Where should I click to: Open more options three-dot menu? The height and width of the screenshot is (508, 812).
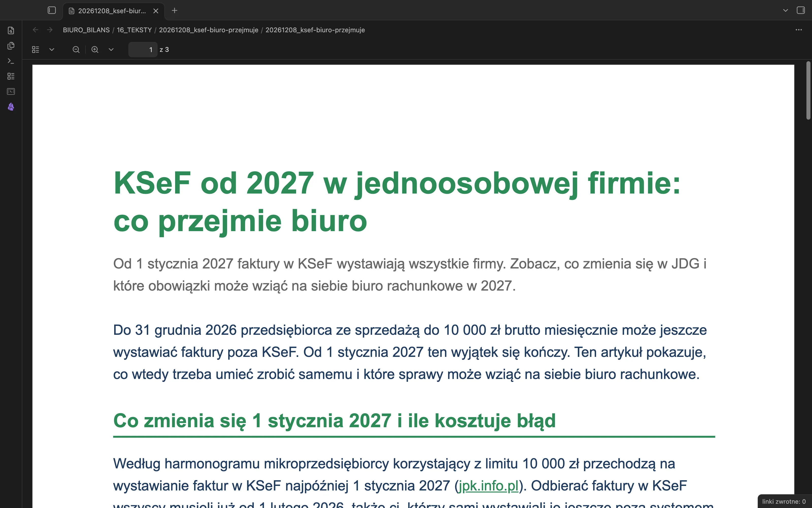[799, 30]
